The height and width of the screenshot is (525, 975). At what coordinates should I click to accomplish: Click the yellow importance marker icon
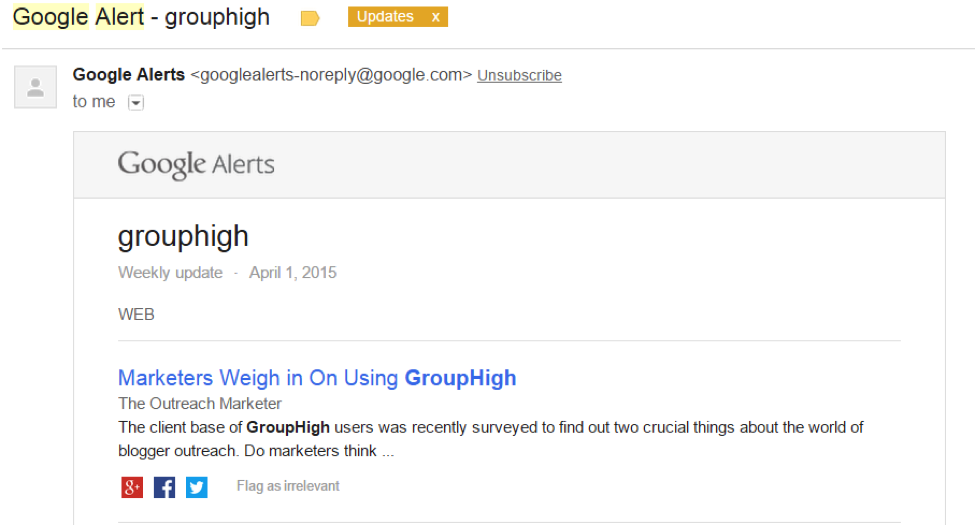click(x=310, y=18)
